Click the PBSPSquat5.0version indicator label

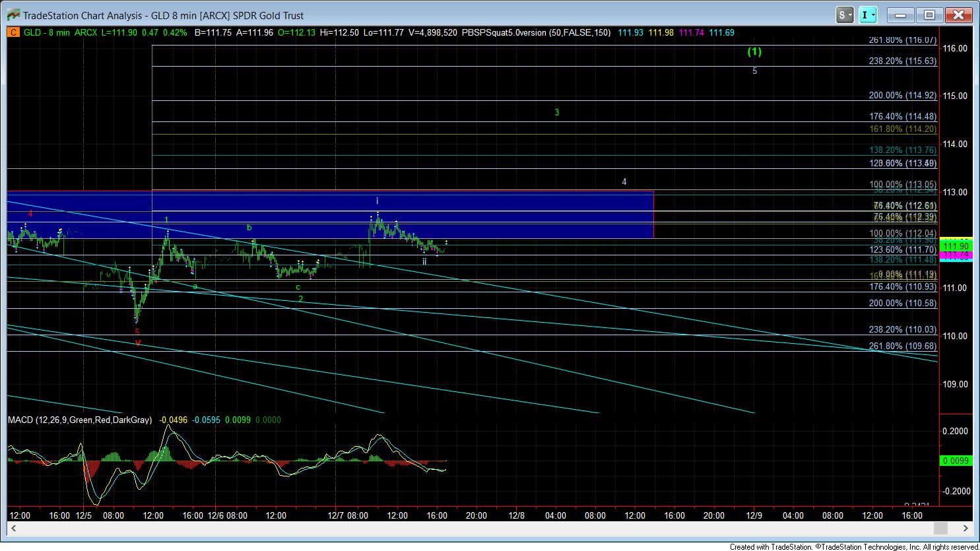536,32
